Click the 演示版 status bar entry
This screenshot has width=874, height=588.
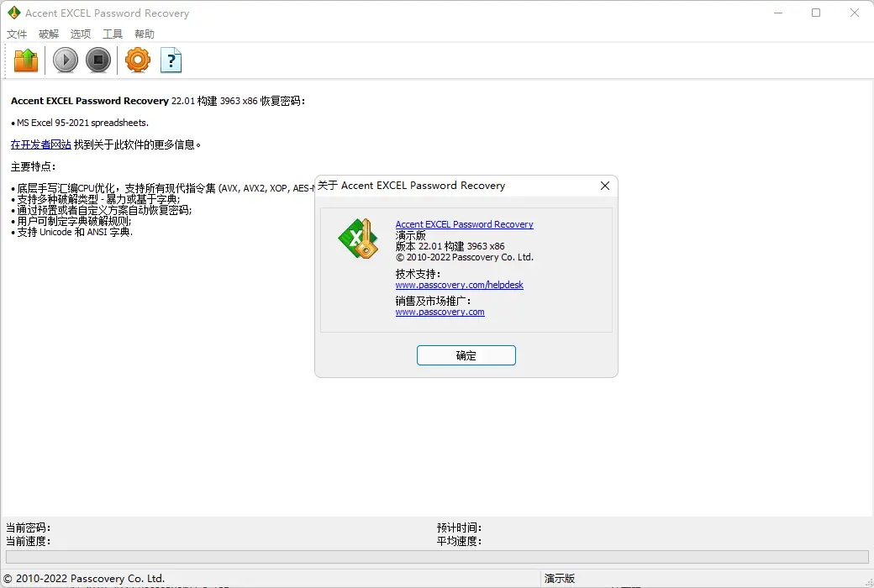pyautogui.click(x=560, y=579)
